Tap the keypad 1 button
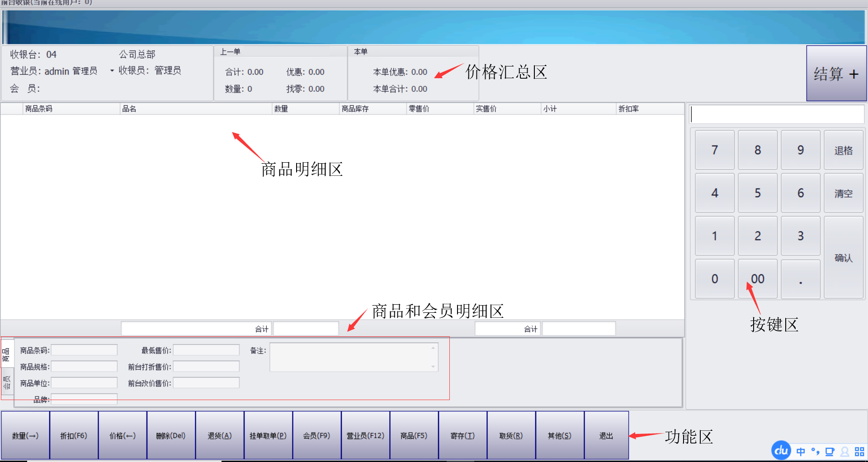This screenshot has width=868, height=462. tap(715, 236)
